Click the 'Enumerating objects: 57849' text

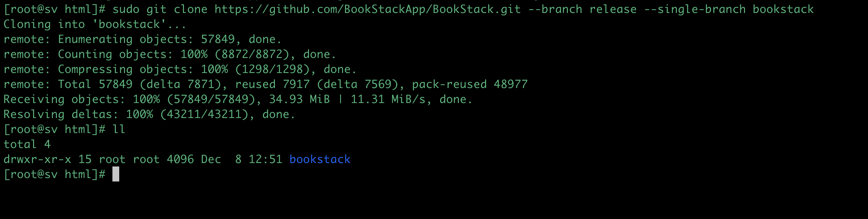click(146, 39)
